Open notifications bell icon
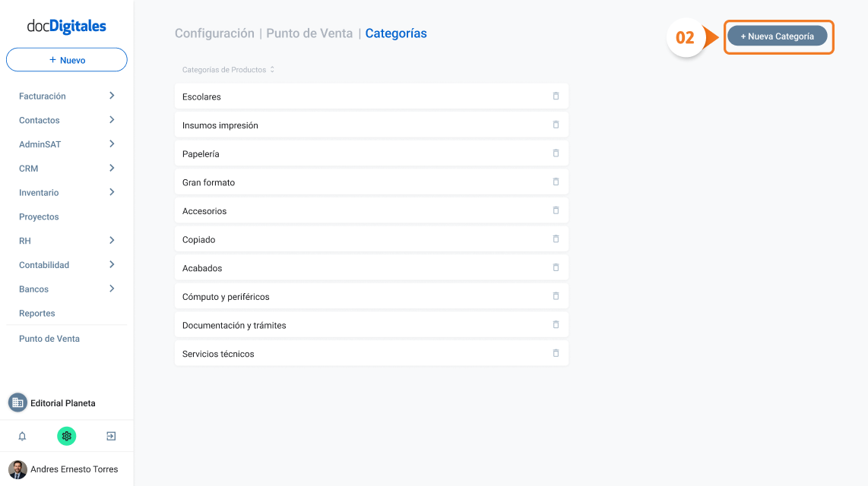The image size is (868, 486). click(x=22, y=436)
